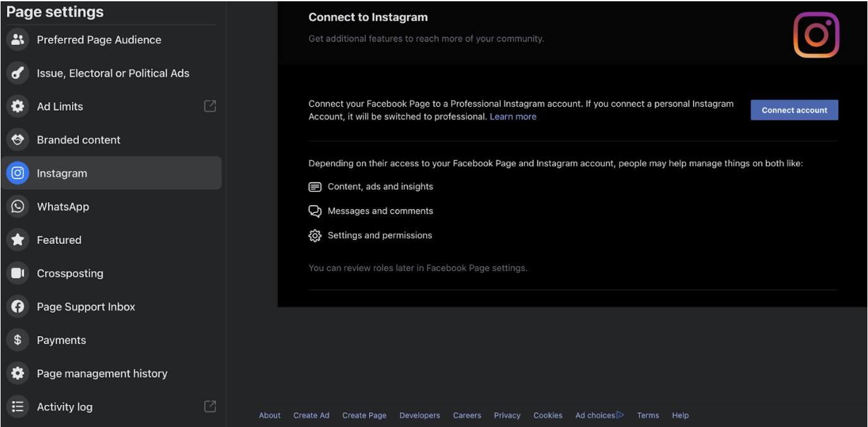
Task: Click the Issue, Electoral or Political Ads icon
Action: (18, 73)
